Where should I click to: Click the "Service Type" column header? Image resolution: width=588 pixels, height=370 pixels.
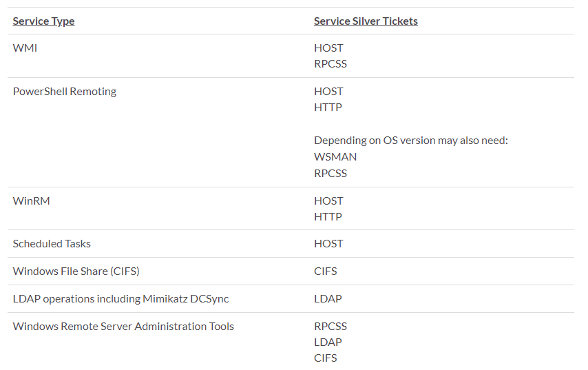pos(43,21)
